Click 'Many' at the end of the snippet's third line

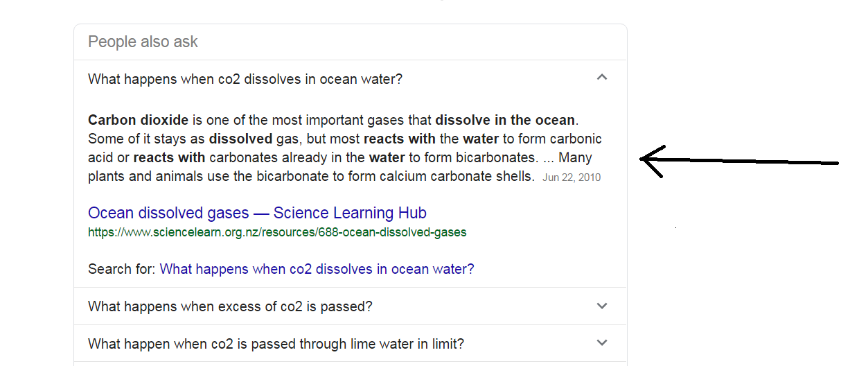tap(575, 157)
